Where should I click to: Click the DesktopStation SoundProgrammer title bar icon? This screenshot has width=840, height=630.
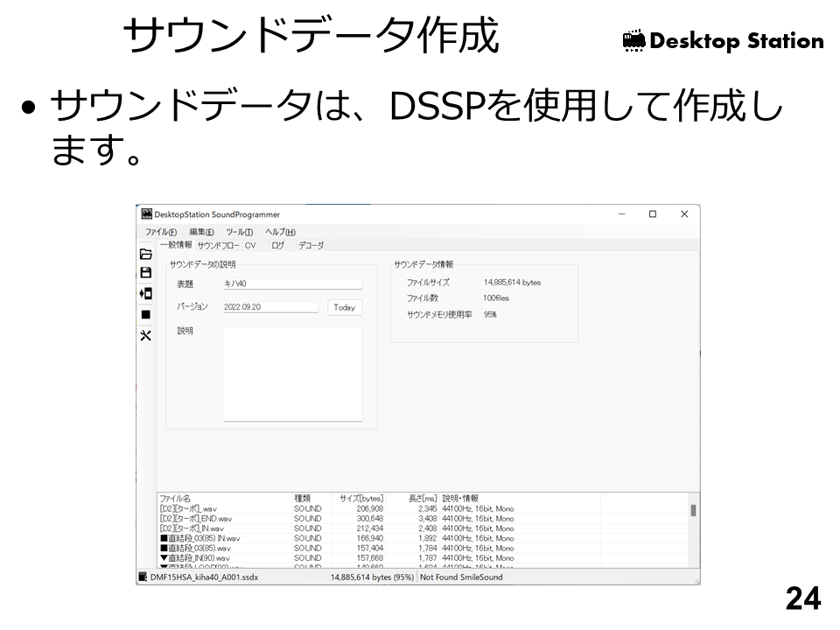pos(146,214)
